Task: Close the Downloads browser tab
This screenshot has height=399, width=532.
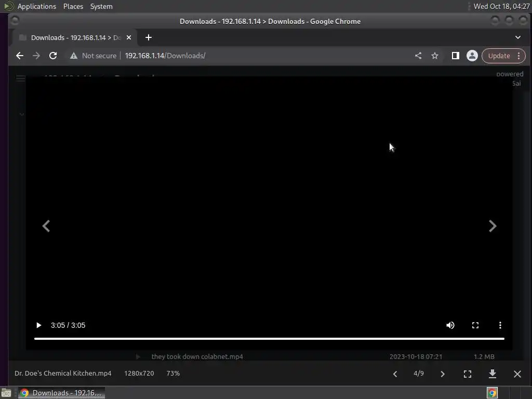Action: coord(129,37)
